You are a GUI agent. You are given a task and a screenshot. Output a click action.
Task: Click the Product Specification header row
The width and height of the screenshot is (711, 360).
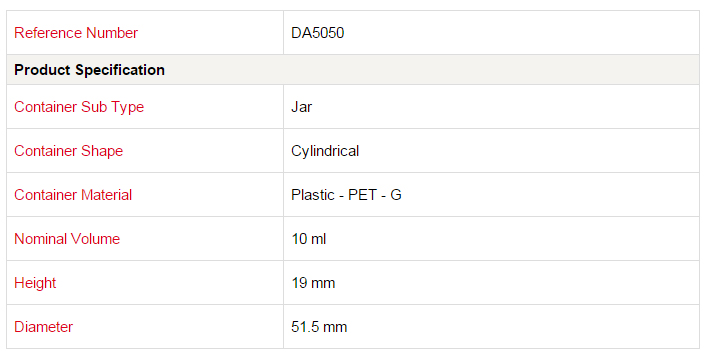coord(353,70)
